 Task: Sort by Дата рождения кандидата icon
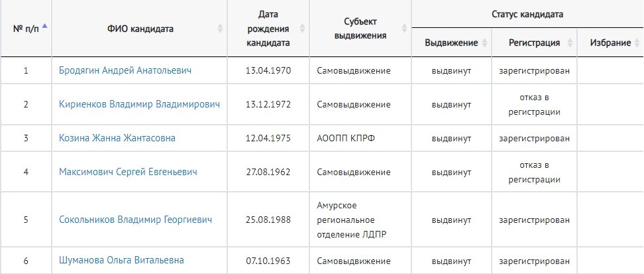[302, 29]
